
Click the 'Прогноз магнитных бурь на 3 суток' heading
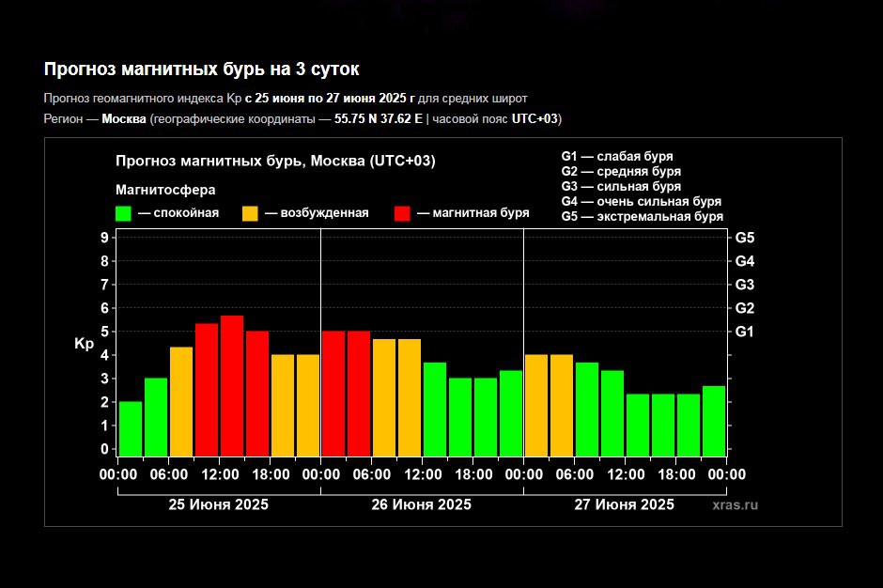[202, 70]
